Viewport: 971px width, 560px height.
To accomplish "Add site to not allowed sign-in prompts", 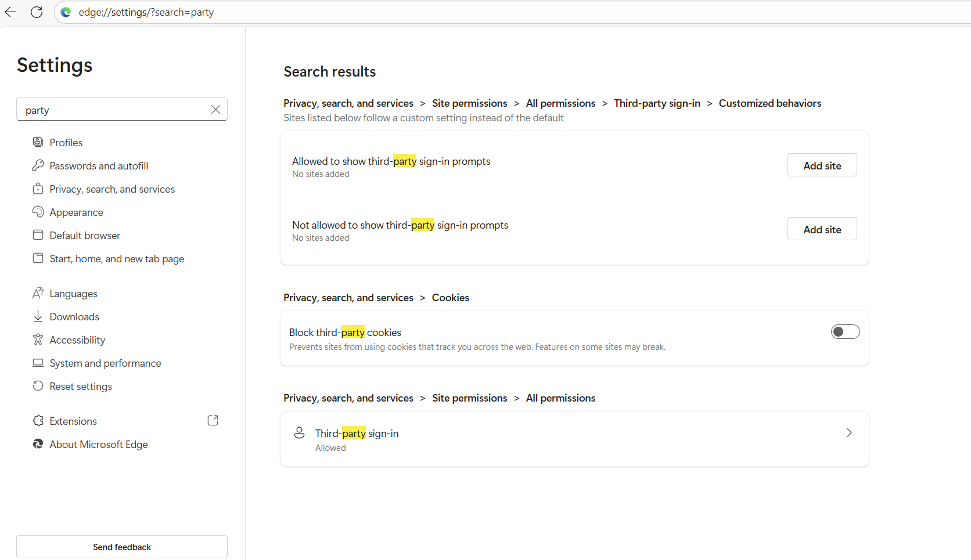I will [x=822, y=229].
